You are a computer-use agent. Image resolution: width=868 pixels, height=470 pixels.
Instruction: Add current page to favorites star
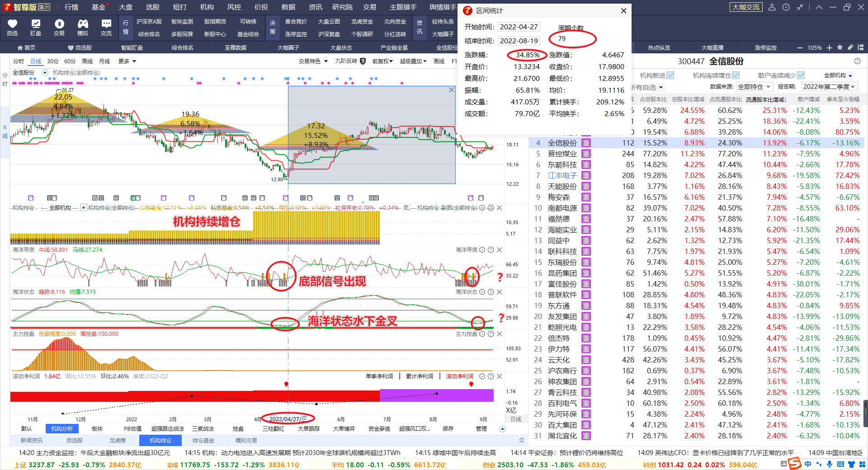[840, 47]
